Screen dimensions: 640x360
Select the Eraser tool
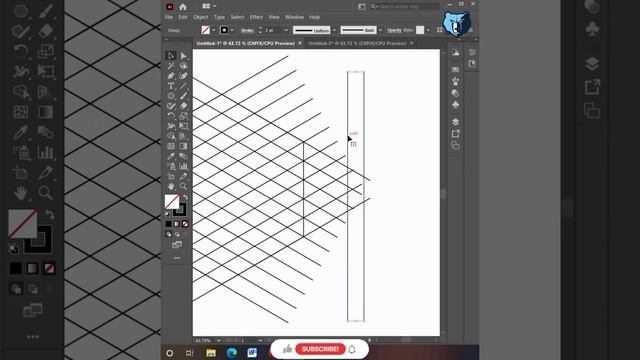coord(183,106)
